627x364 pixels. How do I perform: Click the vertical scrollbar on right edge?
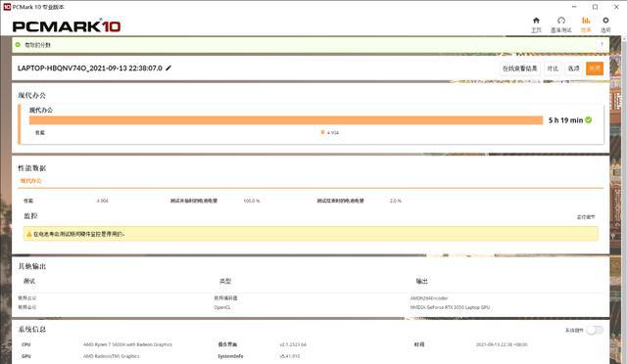click(624, 200)
